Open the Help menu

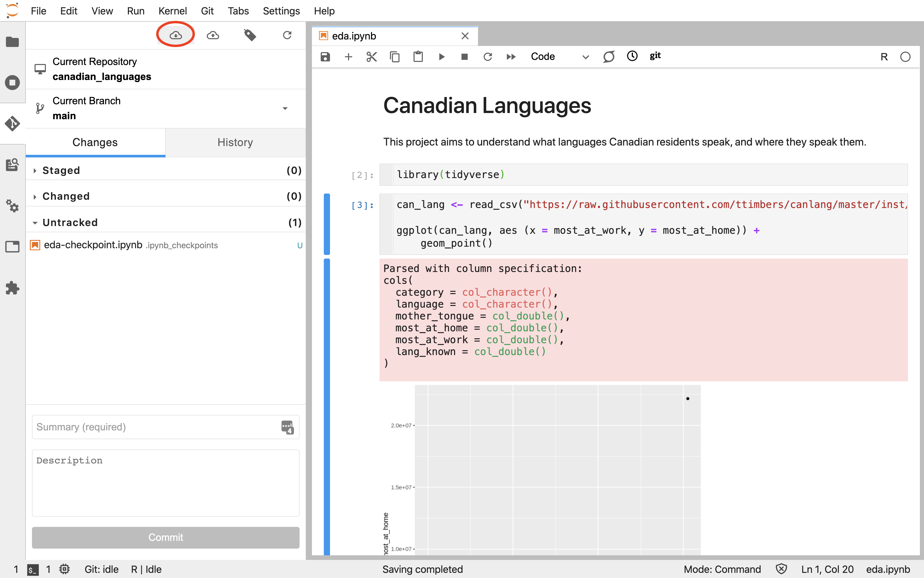pyautogui.click(x=324, y=11)
